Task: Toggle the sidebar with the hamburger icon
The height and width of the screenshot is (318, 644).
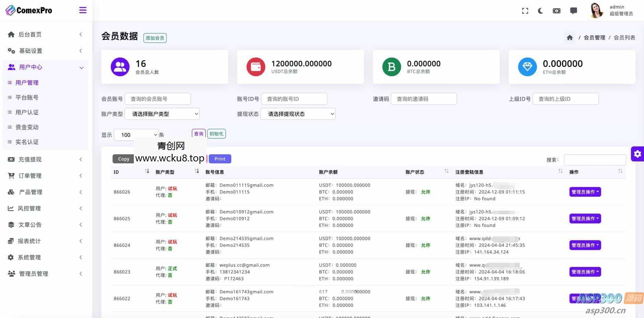Action: pos(82,10)
